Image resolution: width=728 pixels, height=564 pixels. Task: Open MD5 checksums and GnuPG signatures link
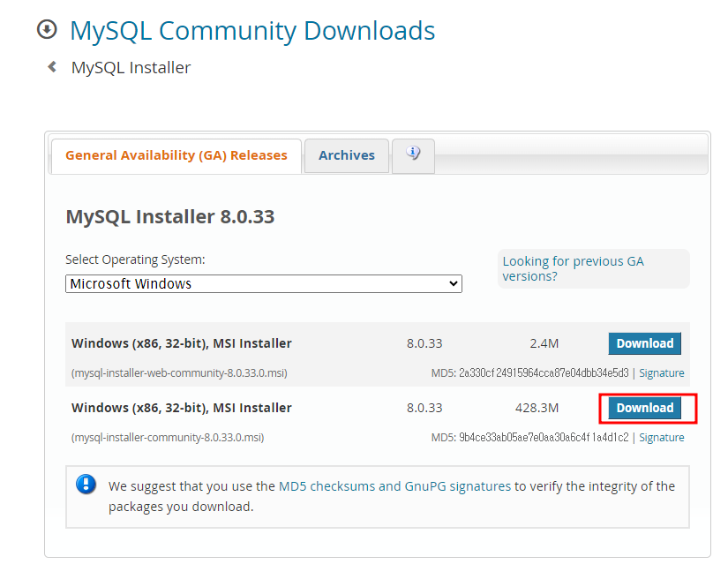point(394,486)
